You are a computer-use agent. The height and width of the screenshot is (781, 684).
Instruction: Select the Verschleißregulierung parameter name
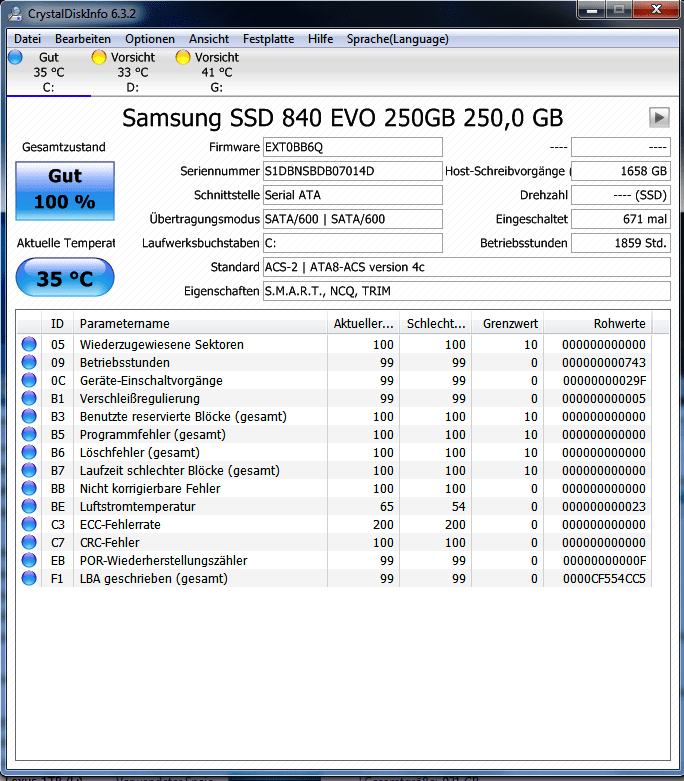pos(140,398)
